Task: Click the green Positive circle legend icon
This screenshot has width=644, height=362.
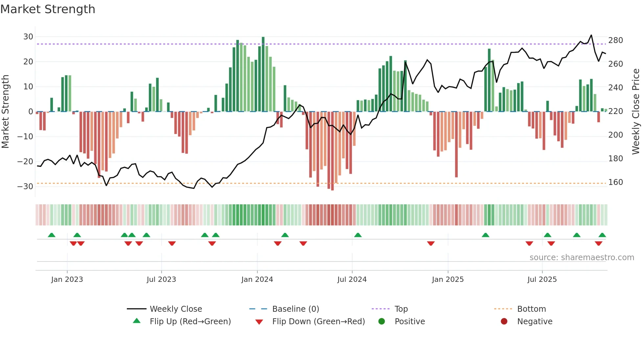Action: pos(381,321)
